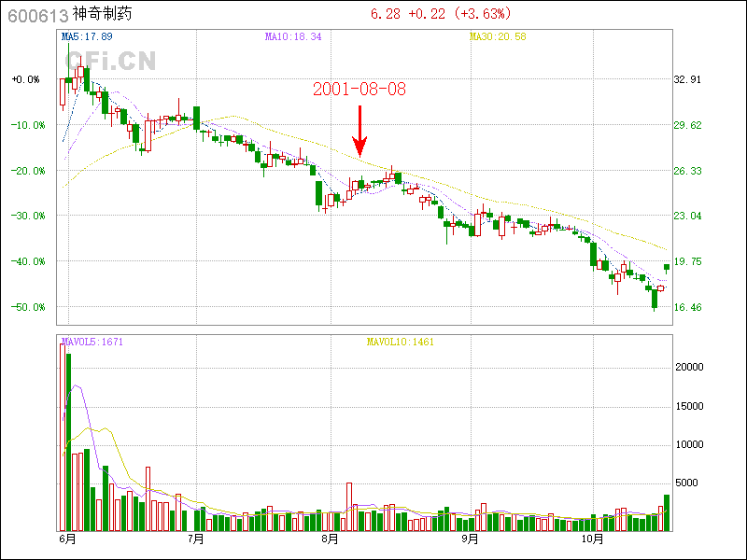This screenshot has height=560, width=747.
Task: Click the 8月 label on time axis
Action: 329,539
